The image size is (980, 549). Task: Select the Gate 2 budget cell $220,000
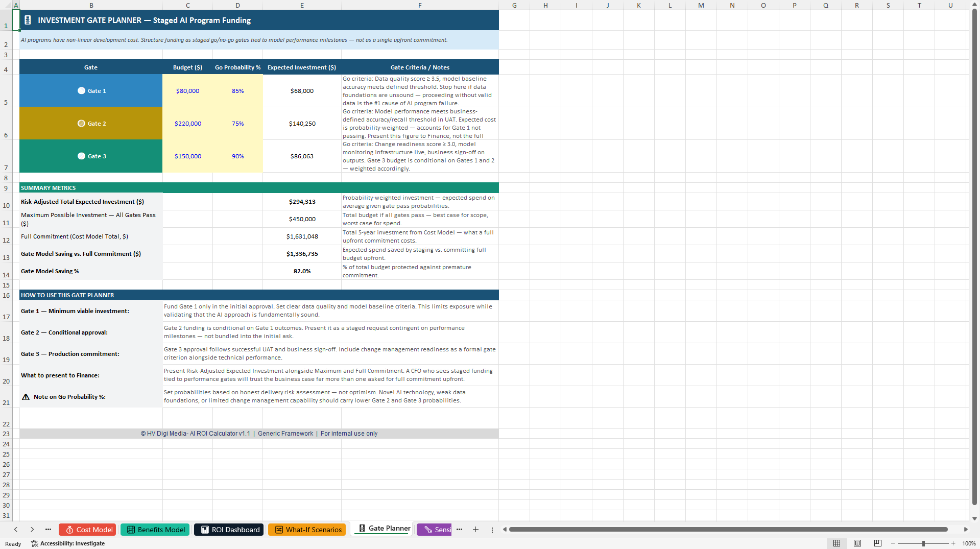click(187, 124)
